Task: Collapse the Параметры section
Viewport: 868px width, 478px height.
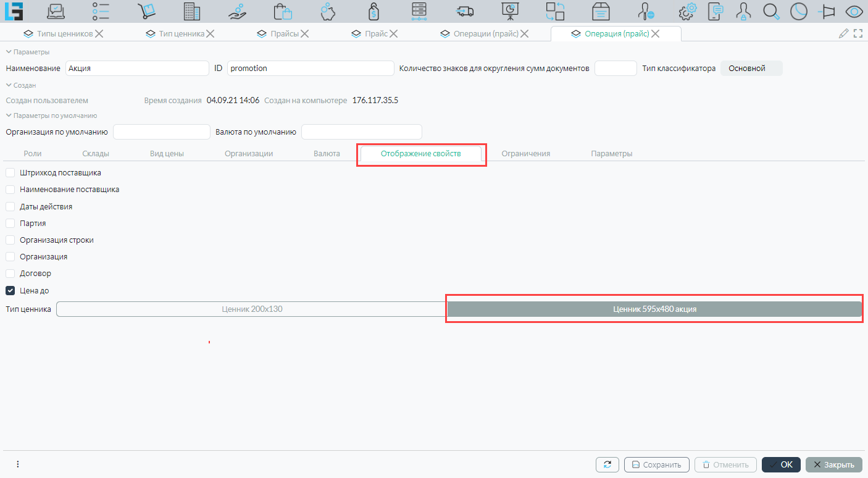Action: (9, 52)
